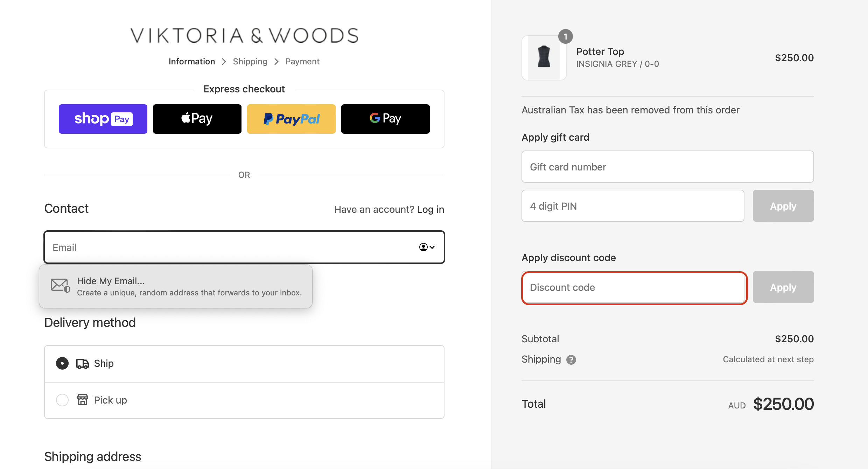Screen dimensions: 868x469
Task: Click the Viktoria & Woods logo
Action: pos(244,35)
